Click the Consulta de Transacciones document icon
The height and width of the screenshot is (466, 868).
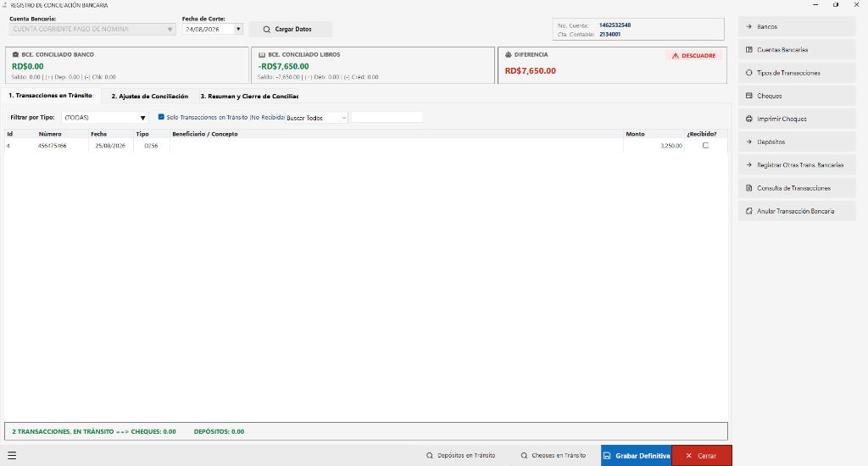pyautogui.click(x=749, y=188)
